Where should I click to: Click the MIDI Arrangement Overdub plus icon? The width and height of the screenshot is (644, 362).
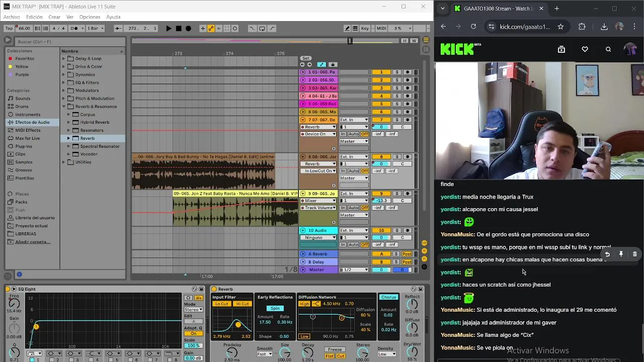(x=203, y=29)
